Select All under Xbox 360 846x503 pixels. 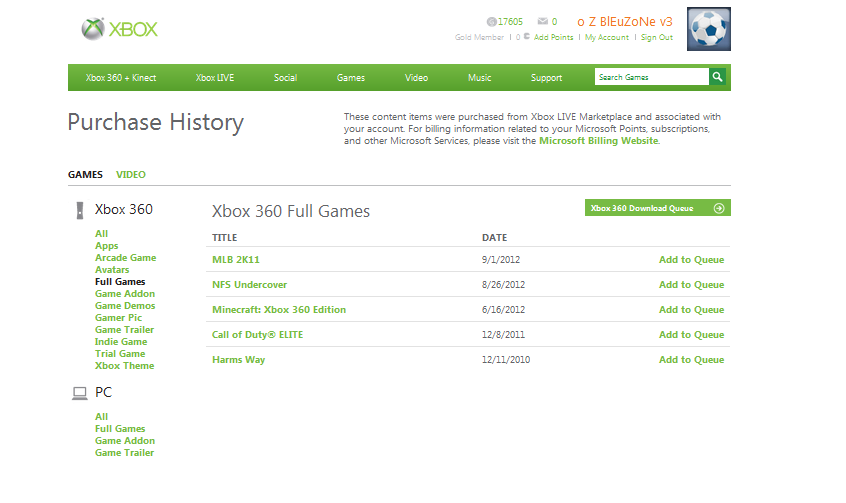point(101,234)
